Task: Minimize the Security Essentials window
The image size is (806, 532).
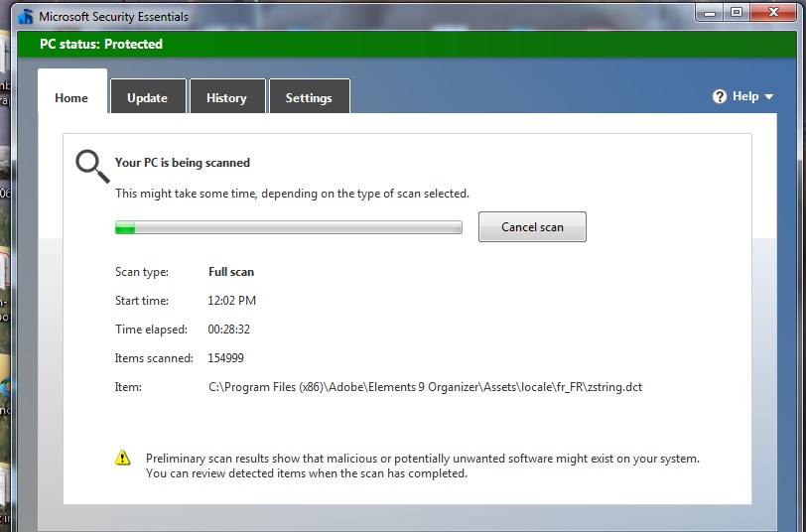Action: point(710,13)
